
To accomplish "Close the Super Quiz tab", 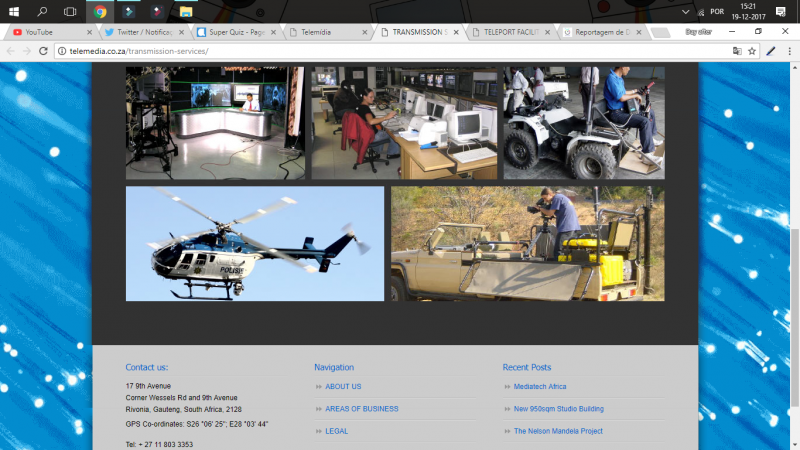I will 273,32.
